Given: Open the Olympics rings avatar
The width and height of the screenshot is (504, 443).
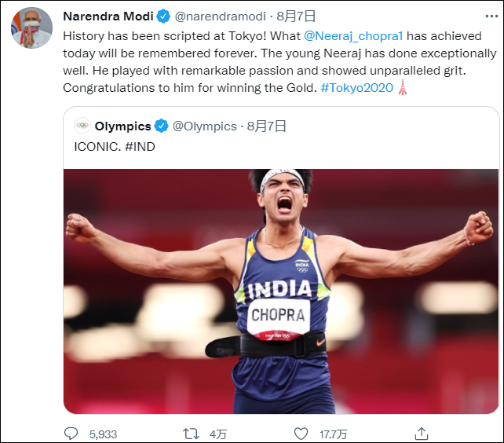Looking at the screenshot, I should 82,126.
